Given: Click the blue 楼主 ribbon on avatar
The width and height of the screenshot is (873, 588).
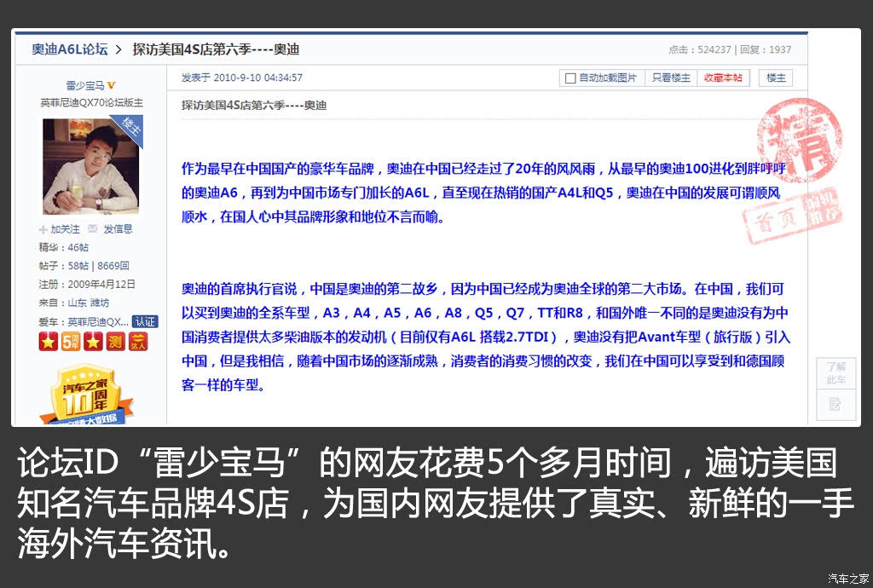Looking at the screenshot, I should click(130, 128).
